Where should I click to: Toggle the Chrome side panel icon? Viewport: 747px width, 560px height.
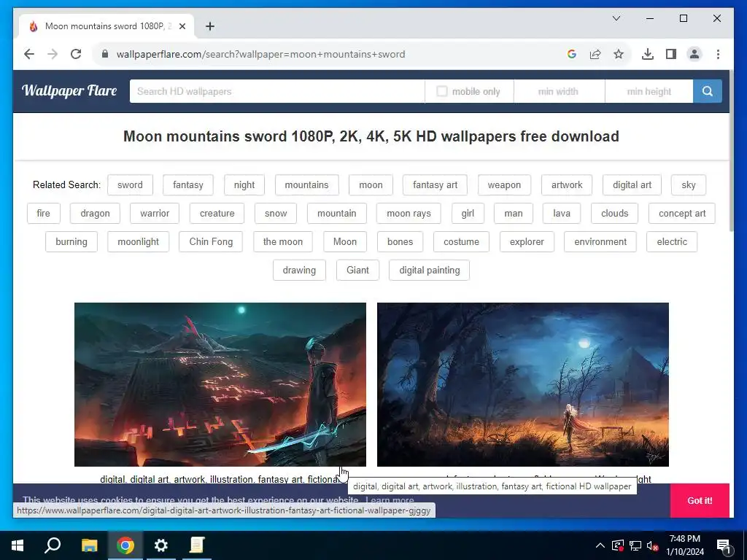click(x=671, y=54)
